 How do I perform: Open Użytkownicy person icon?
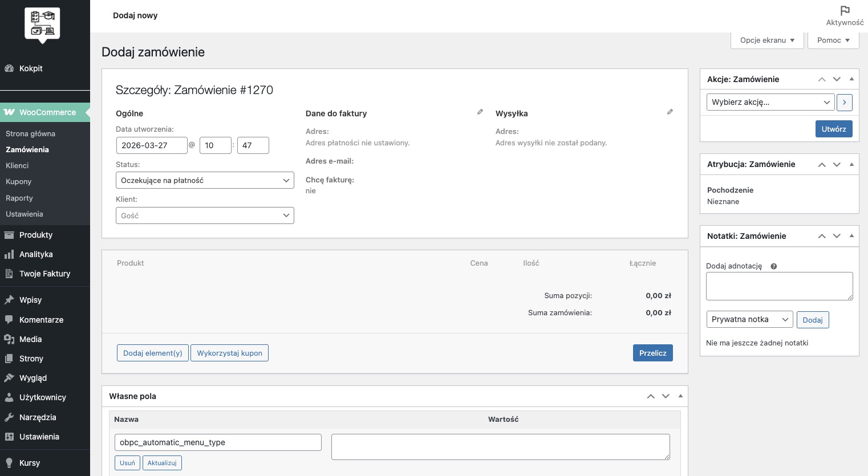coord(9,397)
